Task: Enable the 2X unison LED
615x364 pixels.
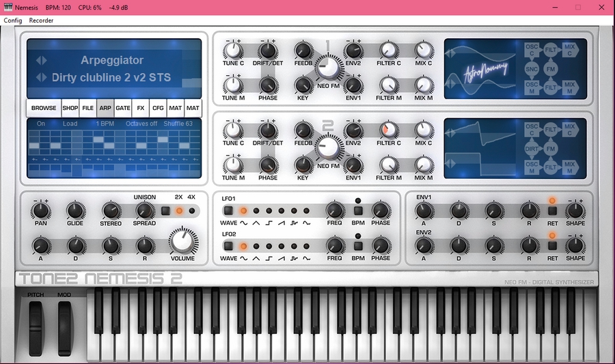Action: point(179,211)
